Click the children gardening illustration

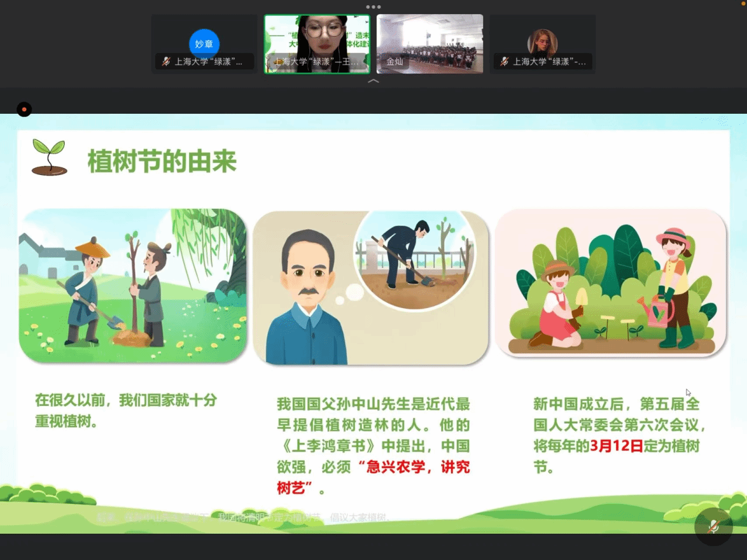(610, 283)
